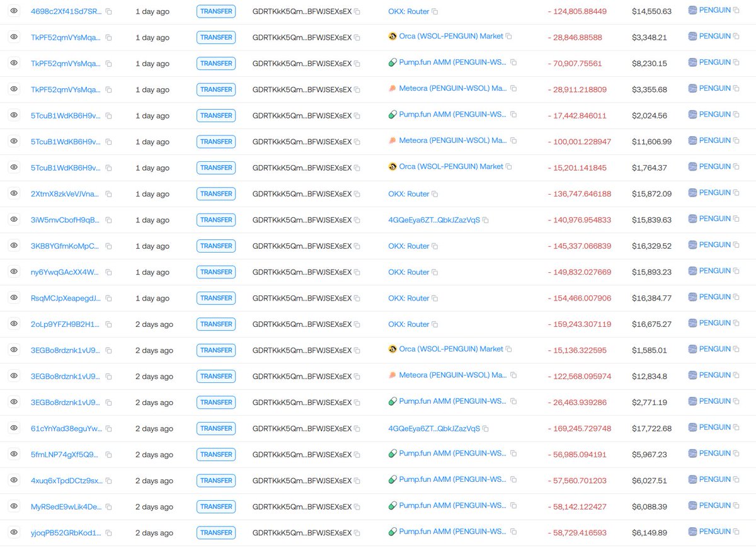Copy transaction signature 3KB8YGfmKoMpC
756x548 pixels.
point(109,246)
